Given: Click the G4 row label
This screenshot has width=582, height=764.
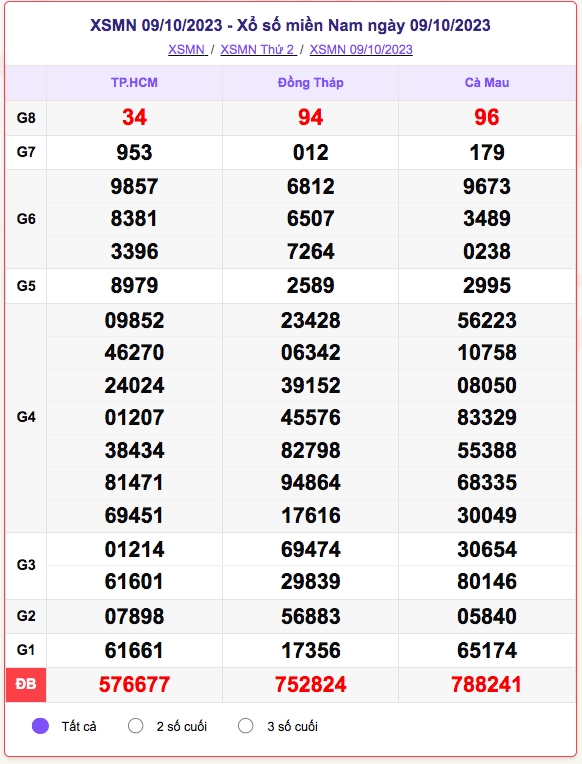Looking at the screenshot, I should coord(26,417).
